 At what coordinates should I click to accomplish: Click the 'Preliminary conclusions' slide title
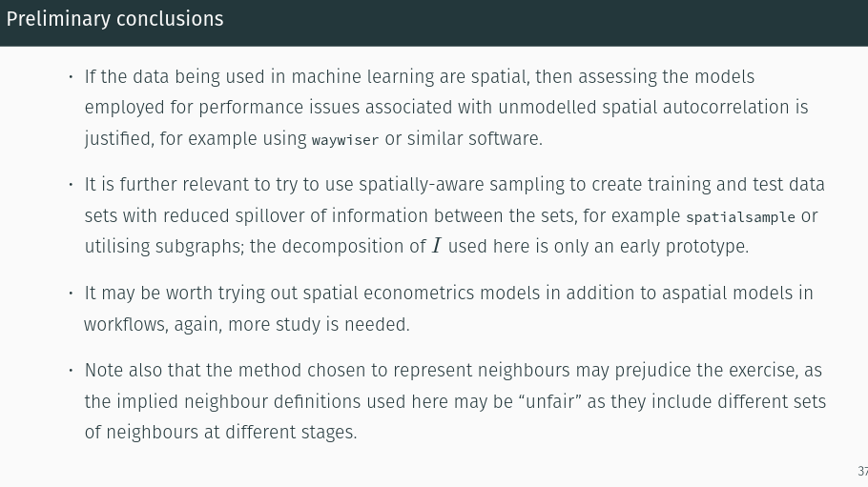(114, 19)
